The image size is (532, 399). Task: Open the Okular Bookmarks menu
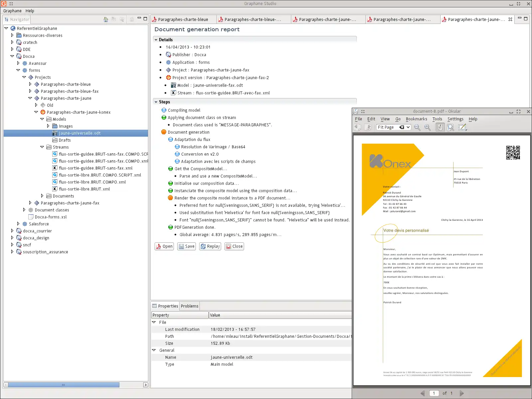[x=416, y=119]
